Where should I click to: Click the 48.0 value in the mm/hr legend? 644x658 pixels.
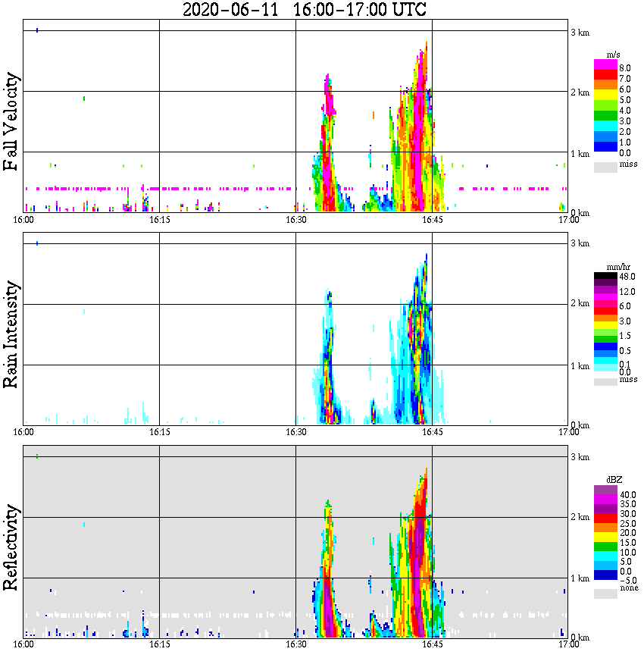[x=627, y=277]
